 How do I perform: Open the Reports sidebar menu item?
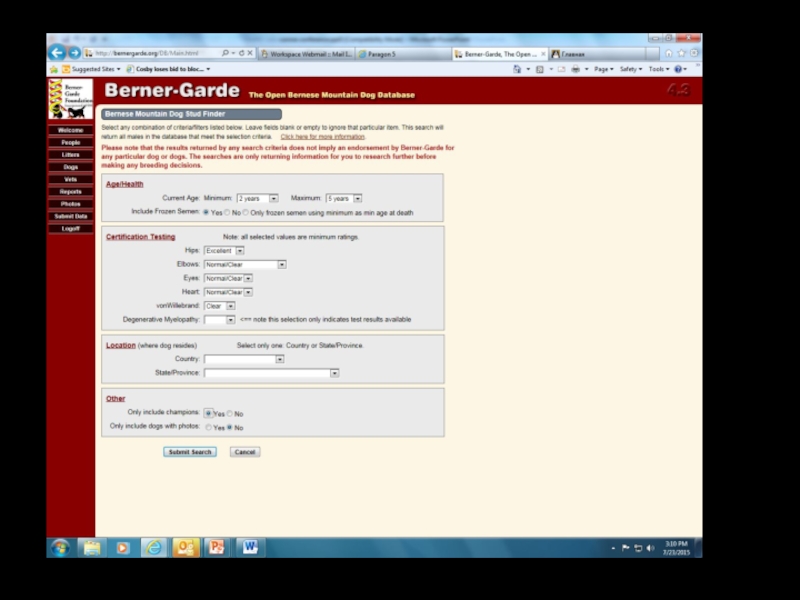pyautogui.click(x=70, y=191)
